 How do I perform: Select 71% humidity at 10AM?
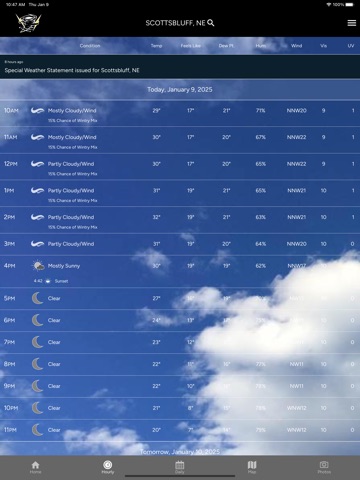click(x=261, y=110)
